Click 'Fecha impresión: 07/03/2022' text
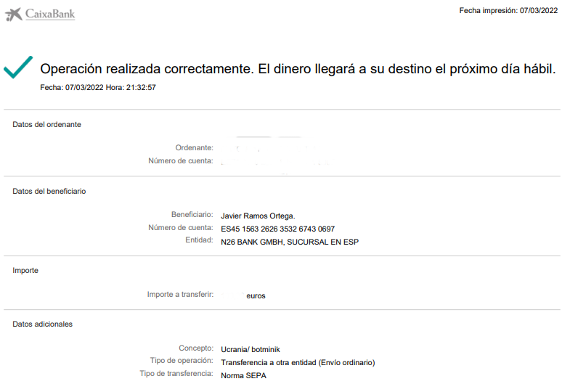 (508, 11)
